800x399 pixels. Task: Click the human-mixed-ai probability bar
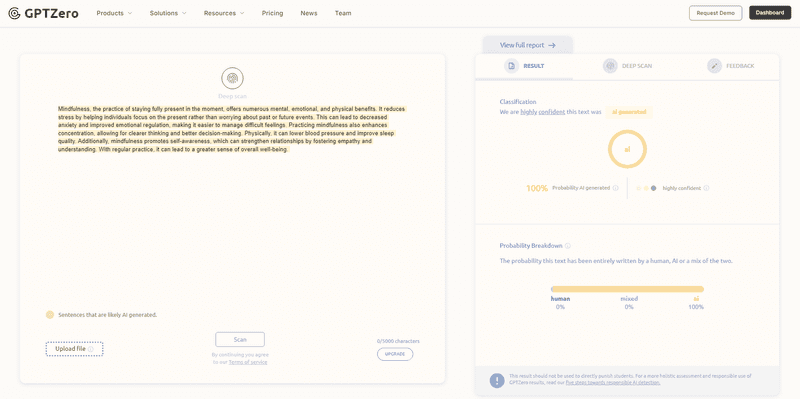point(627,289)
